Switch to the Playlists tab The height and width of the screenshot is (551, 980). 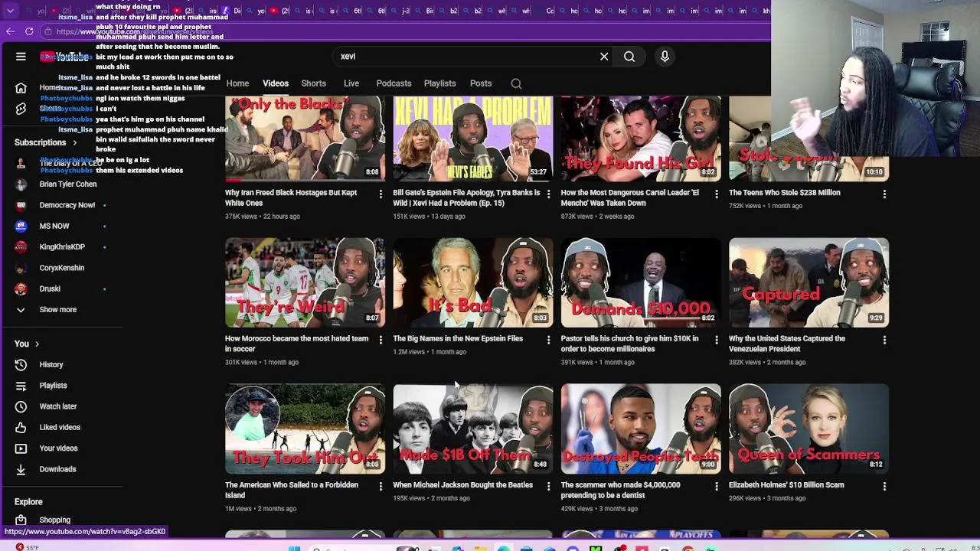click(x=439, y=83)
